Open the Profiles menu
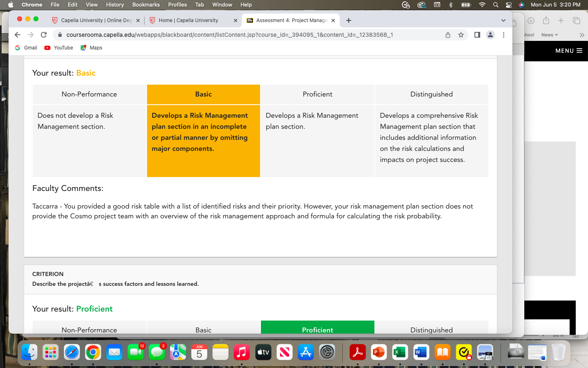Screen dimensions: 588x368 coord(178,4)
